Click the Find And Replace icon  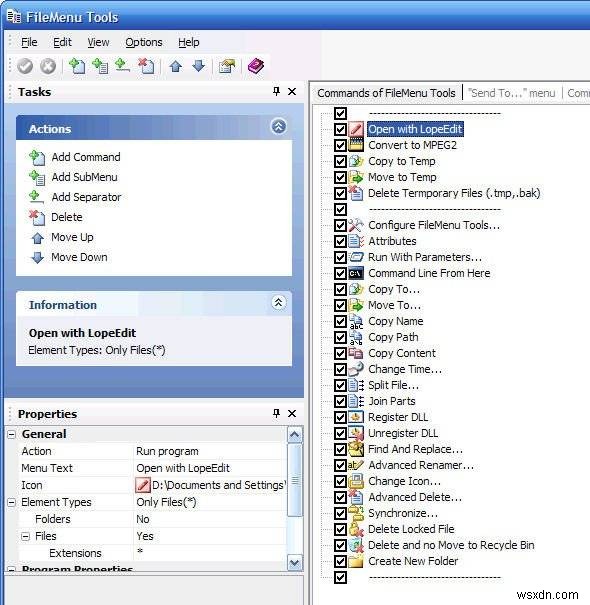[356, 449]
